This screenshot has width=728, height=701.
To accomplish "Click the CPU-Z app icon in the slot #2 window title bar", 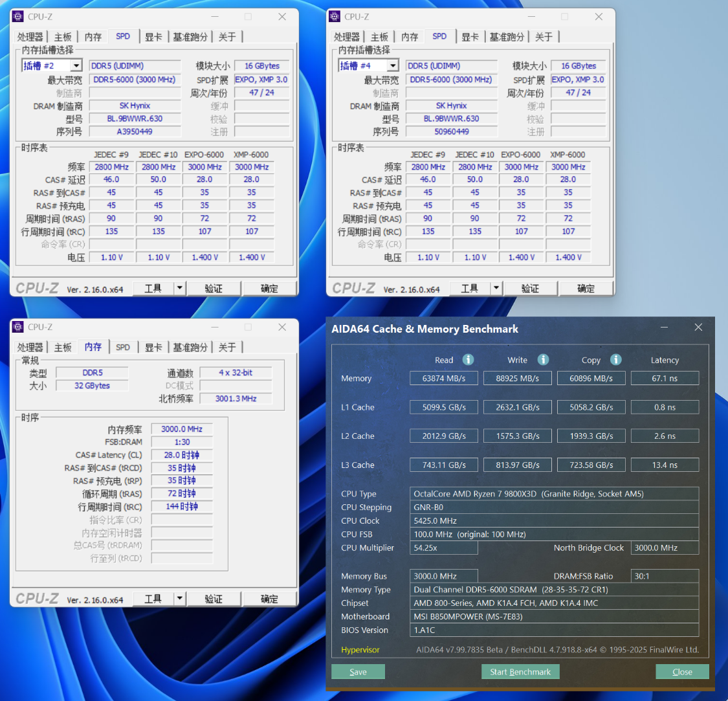I will click(18, 17).
